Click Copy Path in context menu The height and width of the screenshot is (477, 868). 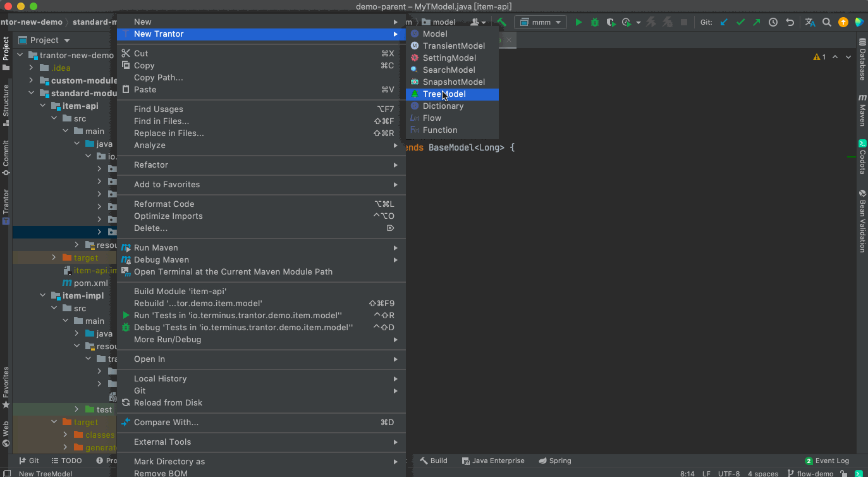tap(261, 77)
